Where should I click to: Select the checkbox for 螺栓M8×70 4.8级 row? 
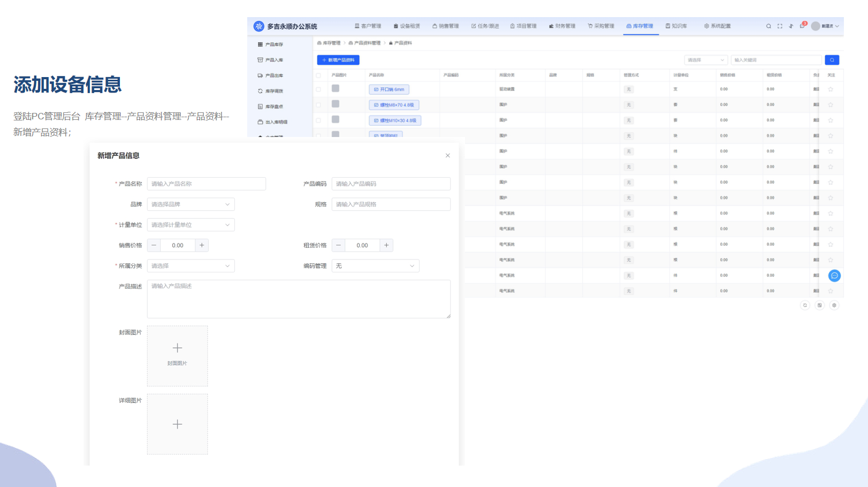pos(318,105)
